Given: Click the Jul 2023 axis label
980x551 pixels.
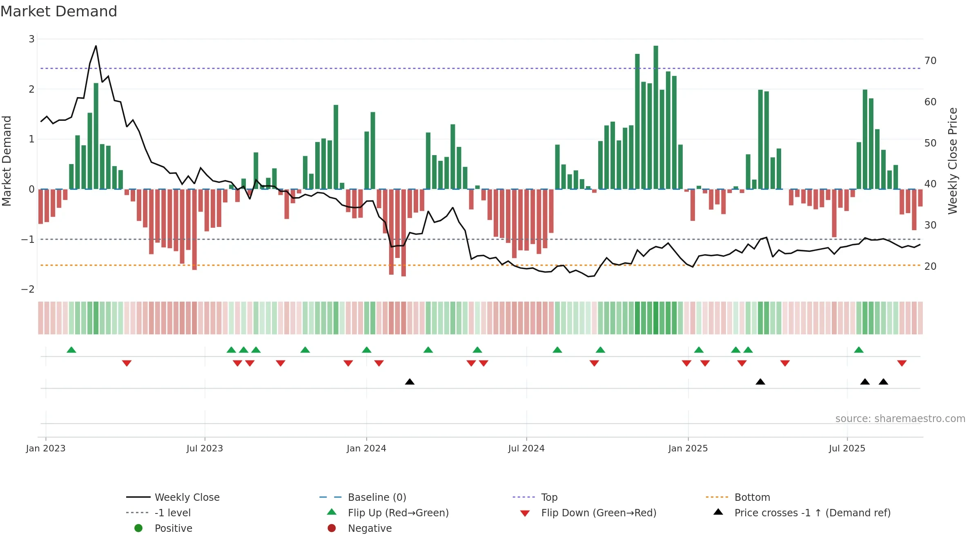Looking at the screenshot, I should pos(205,448).
